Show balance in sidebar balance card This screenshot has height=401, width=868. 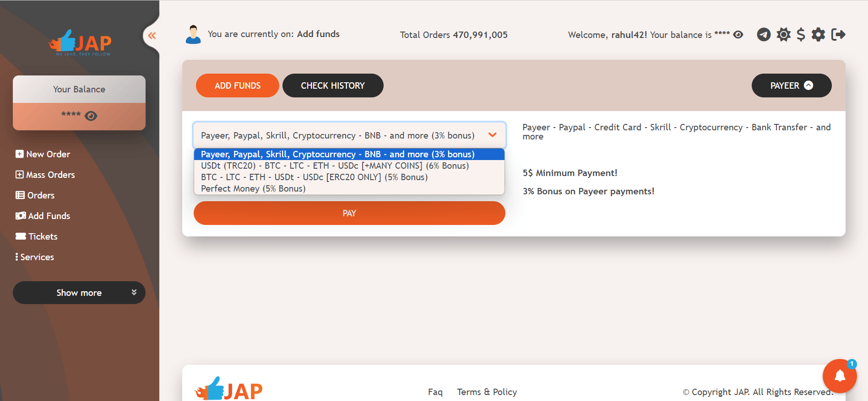point(91,116)
